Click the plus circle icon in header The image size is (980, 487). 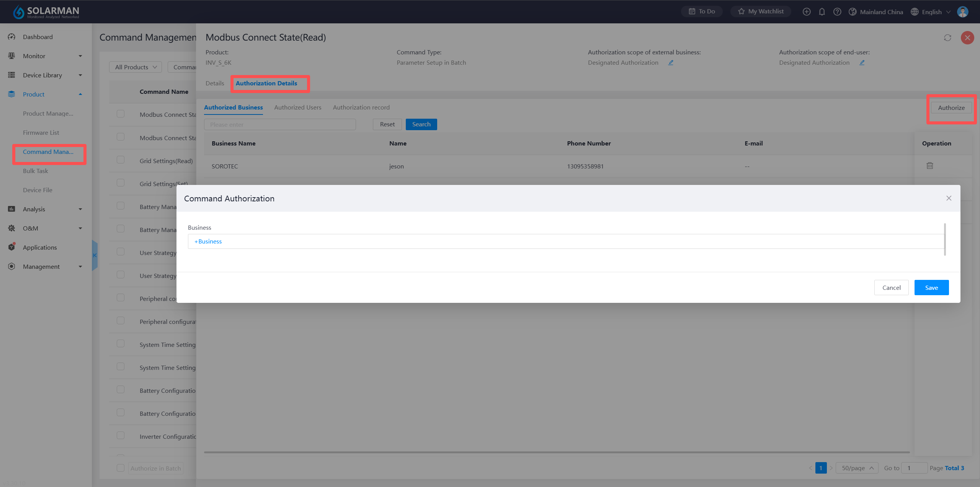point(806,12)
